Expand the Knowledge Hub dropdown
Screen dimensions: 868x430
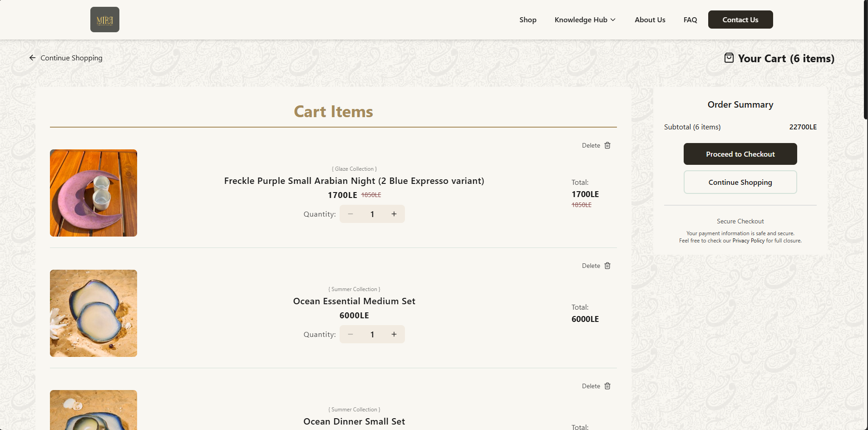tap(585, 20)
